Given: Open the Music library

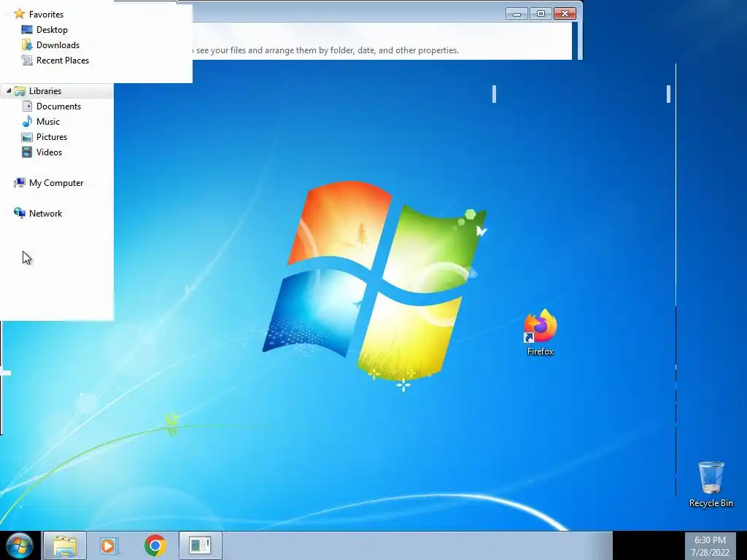Looking at the screenshot, I should point(48,122).
